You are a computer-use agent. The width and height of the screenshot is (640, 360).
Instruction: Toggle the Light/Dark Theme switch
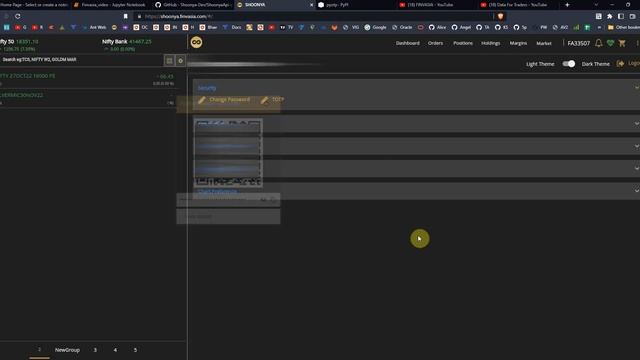[569, 64]
